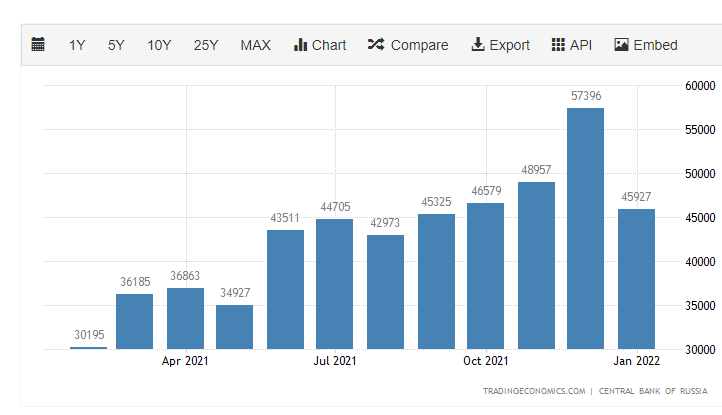Choose the 10Y time range
This screenshot has height=415, width=722.
coord(159,45)
